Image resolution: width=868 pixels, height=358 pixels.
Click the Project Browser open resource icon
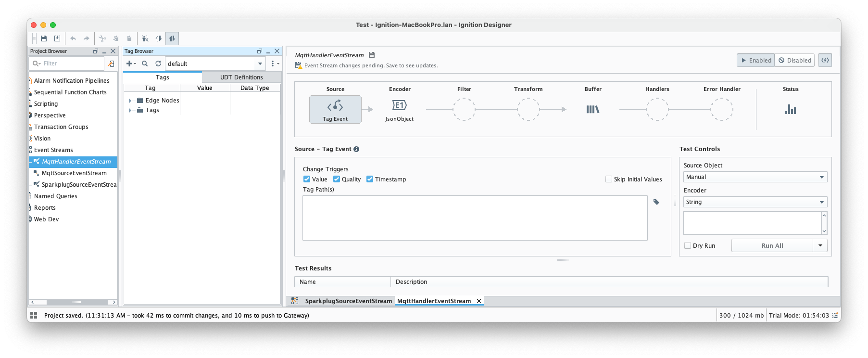click(x=111, y=64)
